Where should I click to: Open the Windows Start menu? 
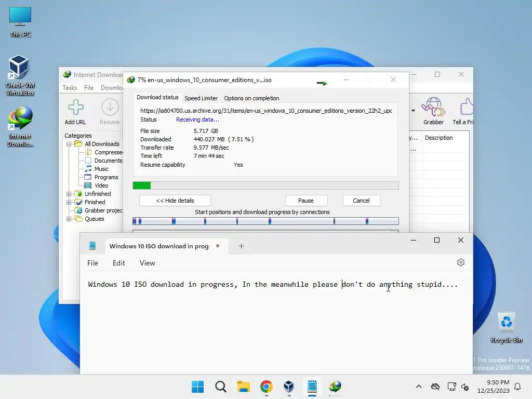click(197, 387)
